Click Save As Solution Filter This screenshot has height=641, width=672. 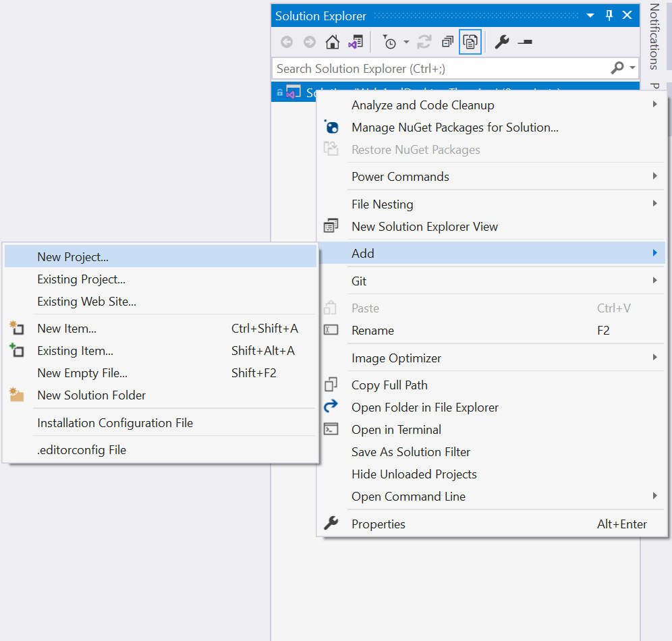coord(414,451)
